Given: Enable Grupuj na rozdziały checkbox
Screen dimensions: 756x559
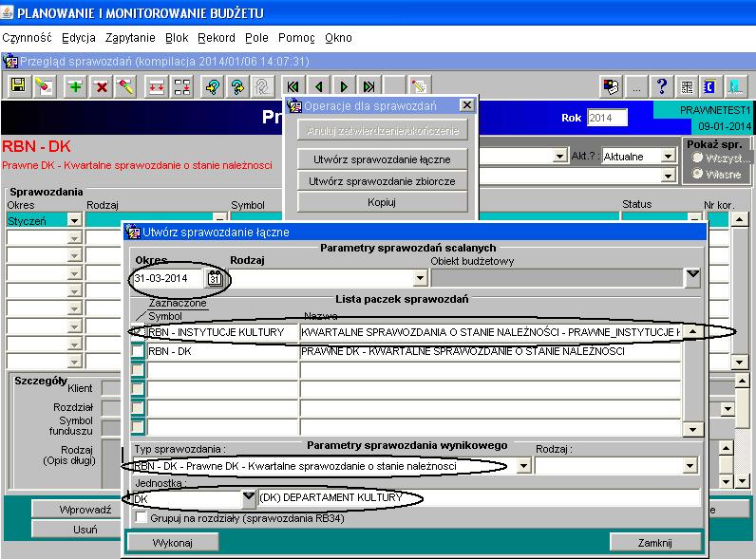Looking at the screenshot, I should 141,518.
